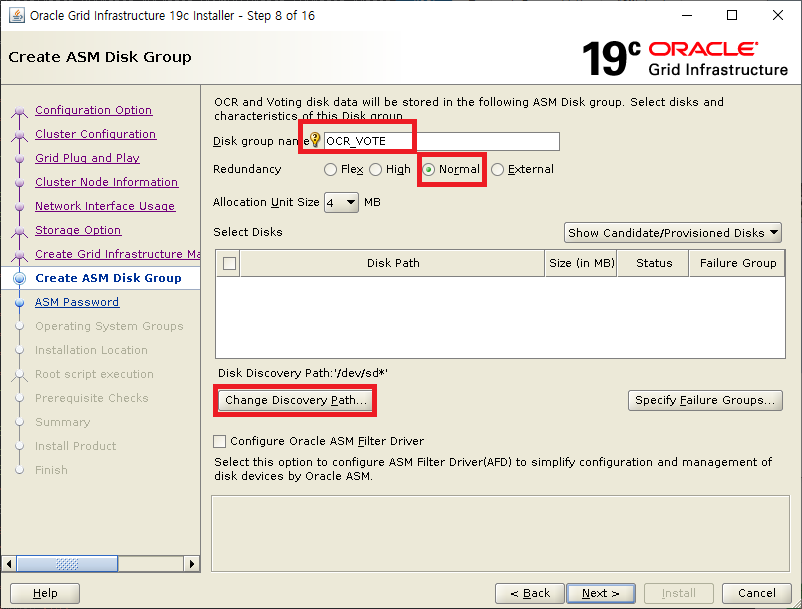Screen dimensions: 802x609
Task: Click the Status column header
Action: 654,263
